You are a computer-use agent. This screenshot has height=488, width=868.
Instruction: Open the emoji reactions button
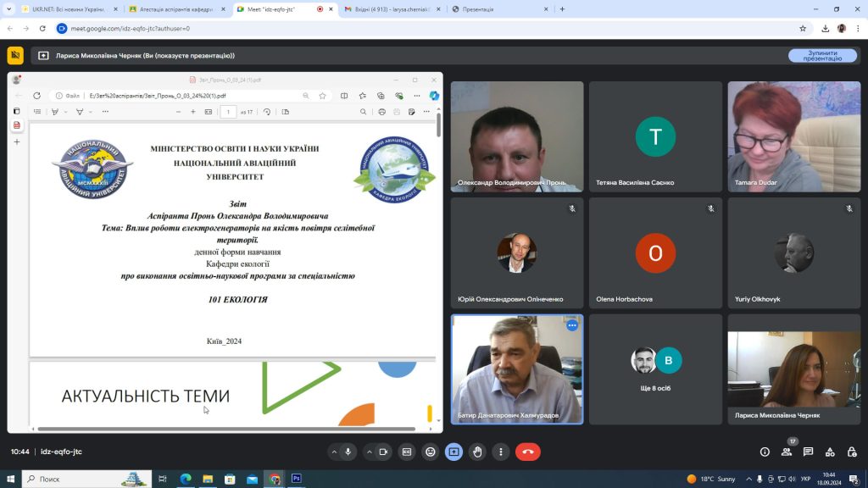(x=431, y=452)
